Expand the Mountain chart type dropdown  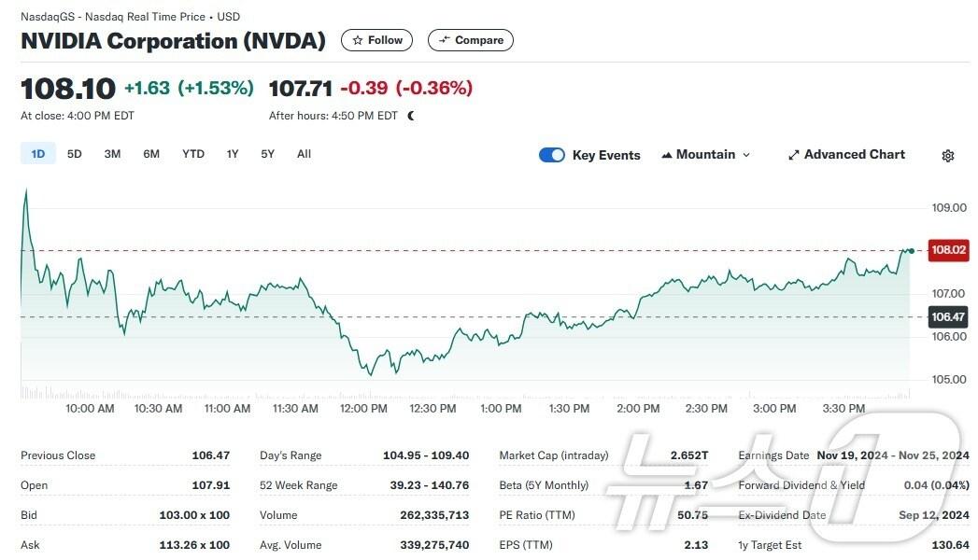705,155
